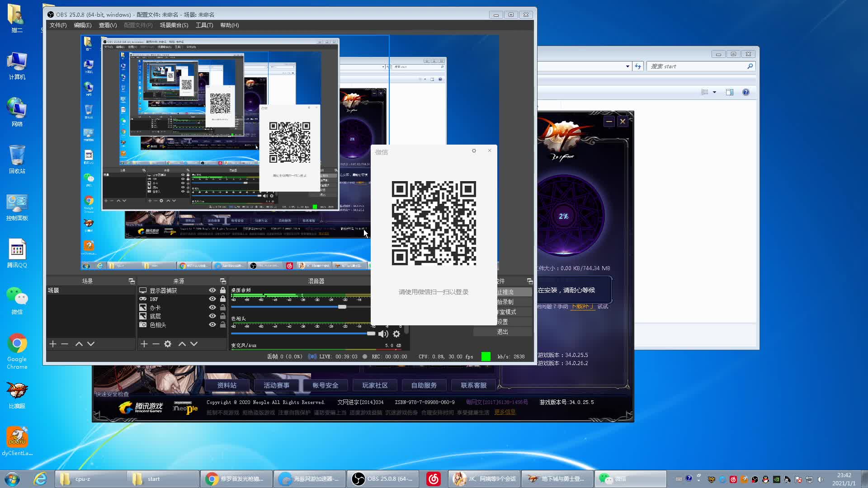Unlock the DNF source
Viewport: 868px width, 488px height.
[223, 299]
